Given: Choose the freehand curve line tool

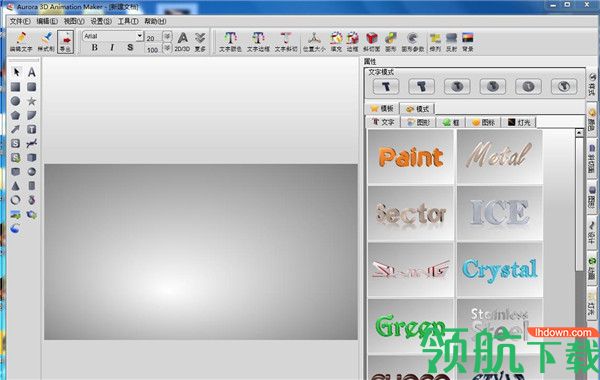Looking at the screenshot, I should (x=32, y=143).
